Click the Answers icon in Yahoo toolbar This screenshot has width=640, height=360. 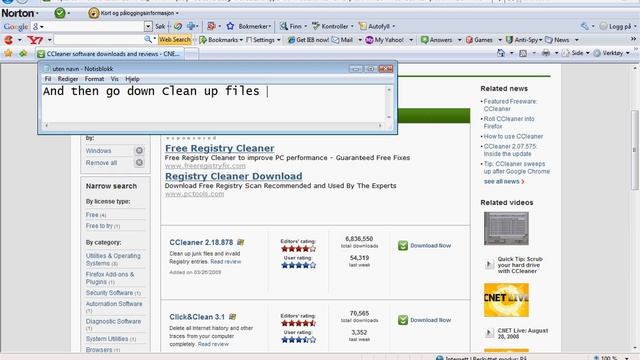point(424,40)
